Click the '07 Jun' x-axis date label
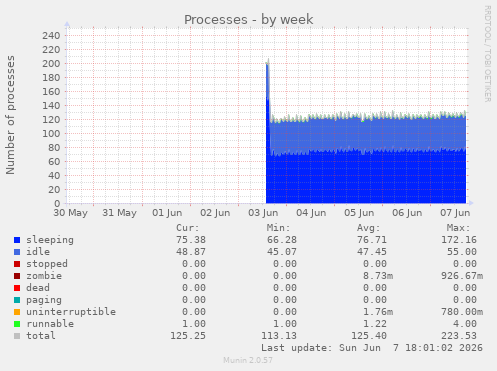This screenshot has width=497, height=371. (455, 213)
